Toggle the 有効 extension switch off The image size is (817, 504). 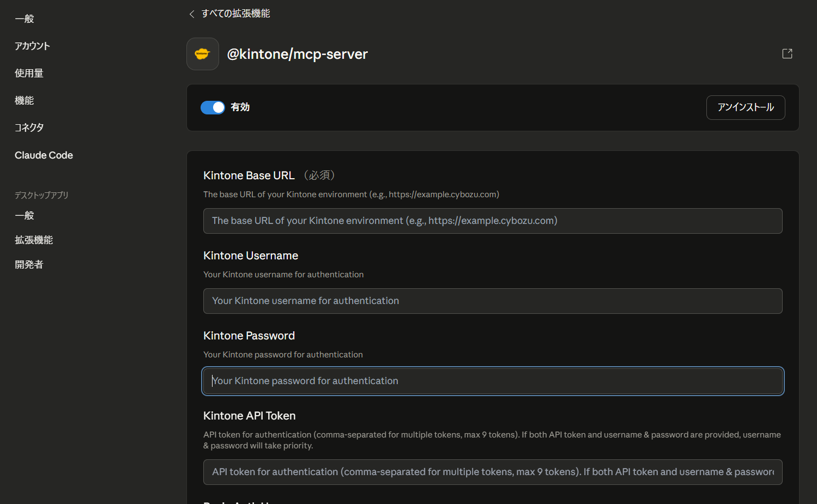click(x=213, y=107)
